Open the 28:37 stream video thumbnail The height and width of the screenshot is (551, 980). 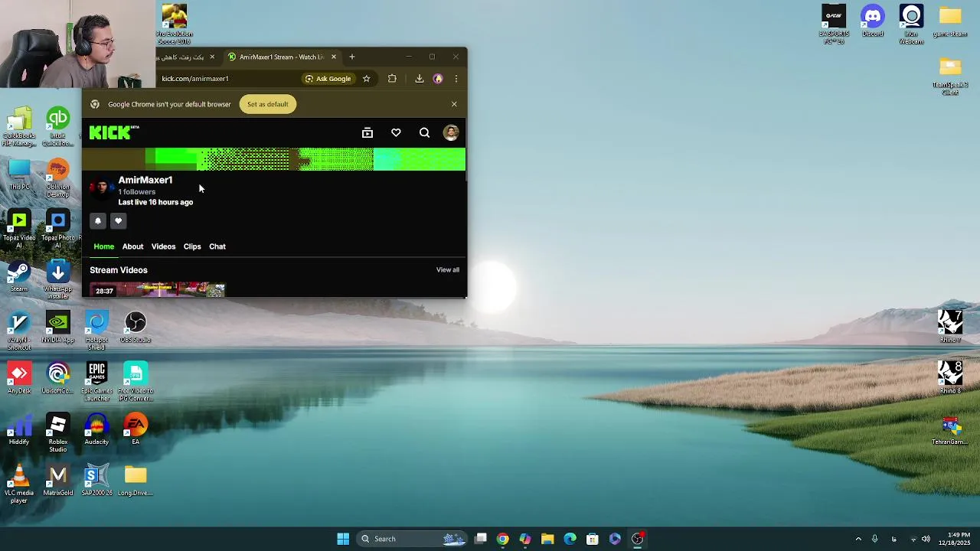158,289
